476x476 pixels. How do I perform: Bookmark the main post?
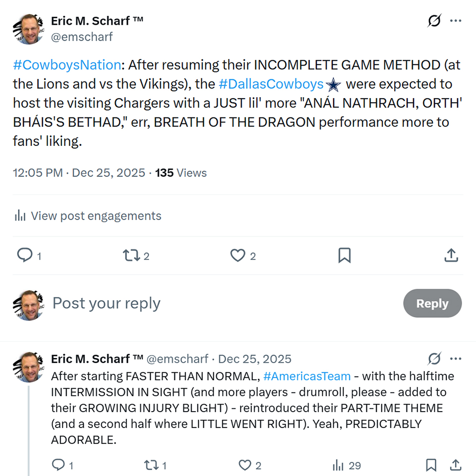tap(344, 255)
